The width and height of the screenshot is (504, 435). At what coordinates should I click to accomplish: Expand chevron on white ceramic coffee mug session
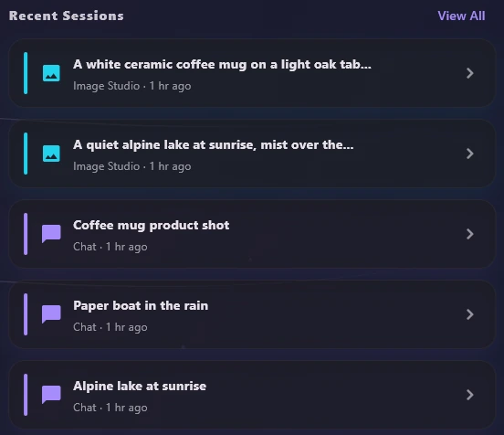pyautogui.click(x=470, y=73)
